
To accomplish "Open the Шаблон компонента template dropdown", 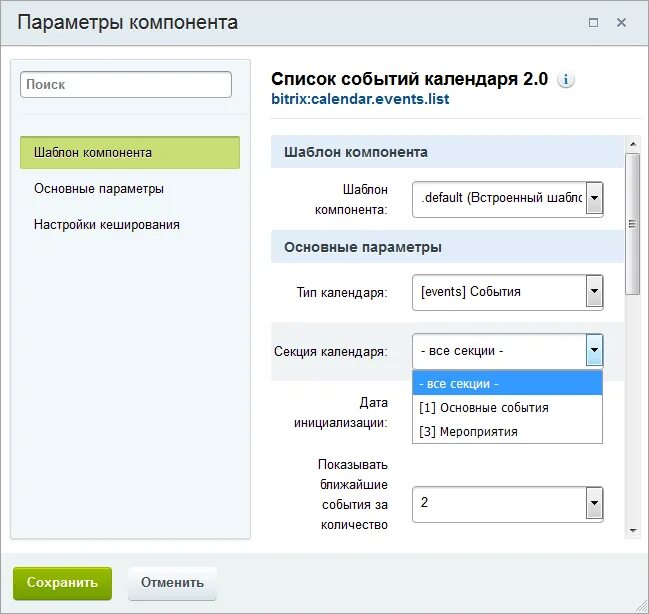I will click(x=507, y=198).
